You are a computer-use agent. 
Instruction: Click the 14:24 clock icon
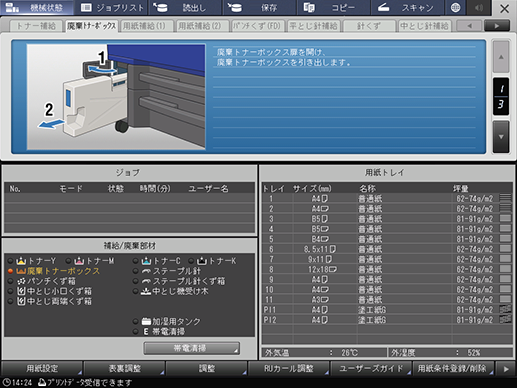6,382
